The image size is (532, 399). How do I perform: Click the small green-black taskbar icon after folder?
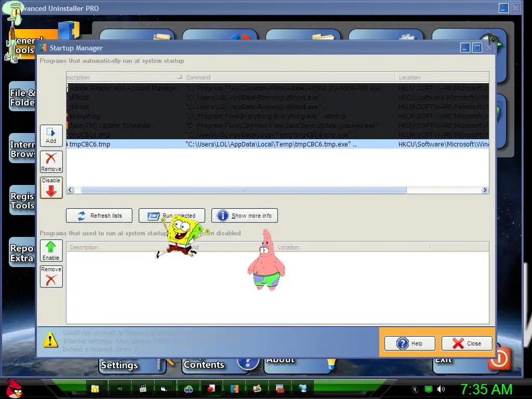pyautogui.click(x=120, y=389)
